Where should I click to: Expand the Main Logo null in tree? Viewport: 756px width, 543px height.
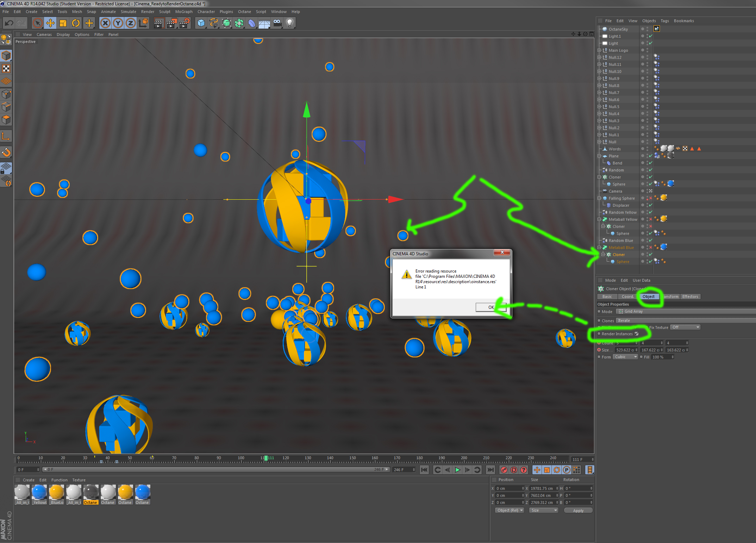[x=599, y=50]
